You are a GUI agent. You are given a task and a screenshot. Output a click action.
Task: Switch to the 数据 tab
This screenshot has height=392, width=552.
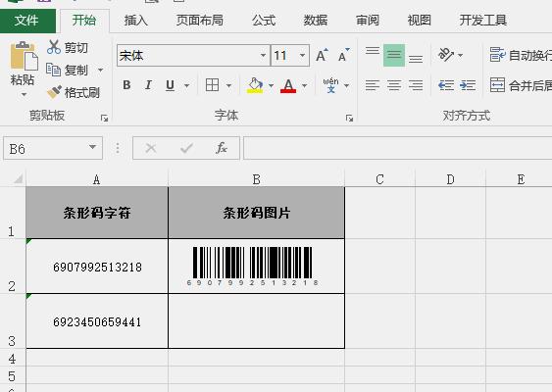pyautogui.click(x=316, y=21)
